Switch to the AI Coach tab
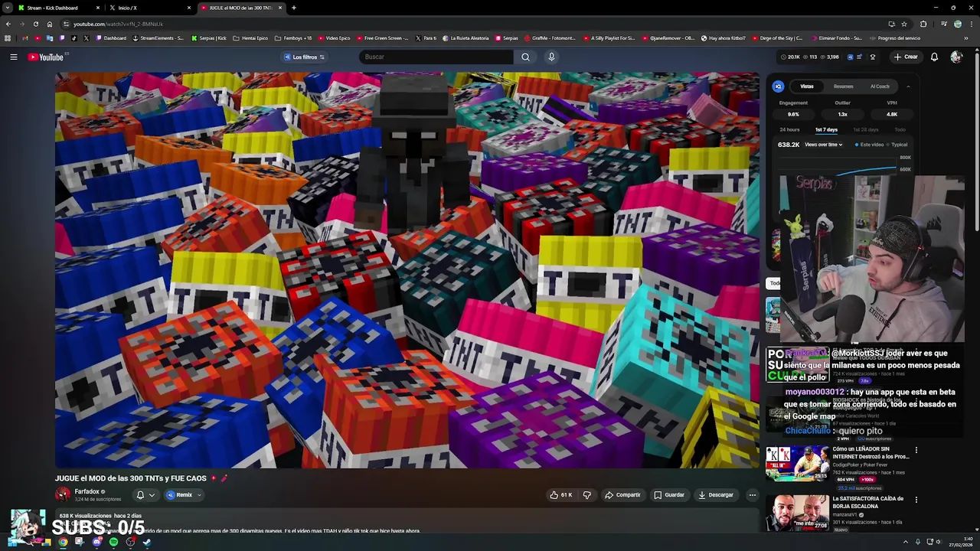The image size is (980, 551). [x=880, y=86]
